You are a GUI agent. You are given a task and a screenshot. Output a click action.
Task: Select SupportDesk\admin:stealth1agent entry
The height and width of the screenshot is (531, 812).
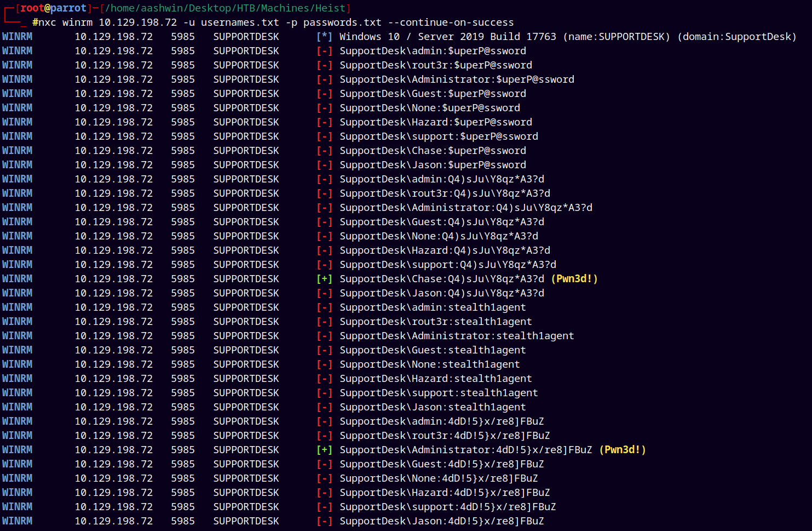pyautogui.click(x=433, y=307)
